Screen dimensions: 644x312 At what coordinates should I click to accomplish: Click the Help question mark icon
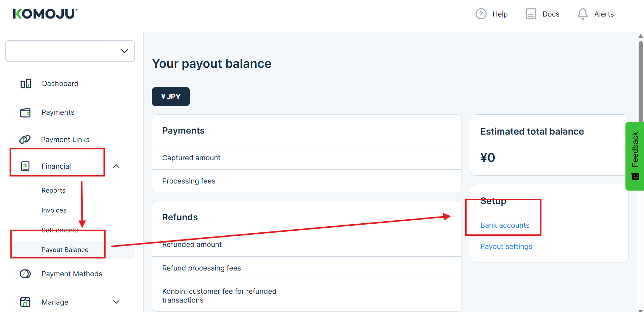click(x=481, y=14)
